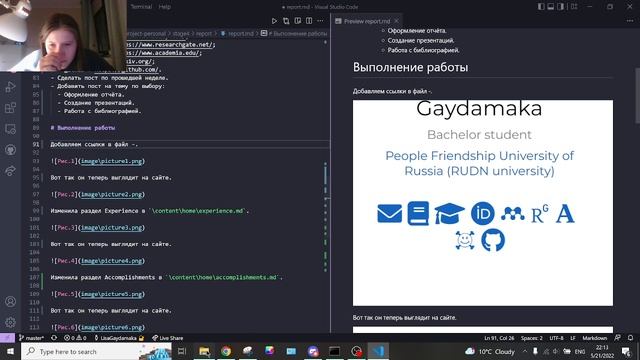The width and height of the screenshot is (640, 360).
Task: Open the Help menu
Action: [164, 7]
